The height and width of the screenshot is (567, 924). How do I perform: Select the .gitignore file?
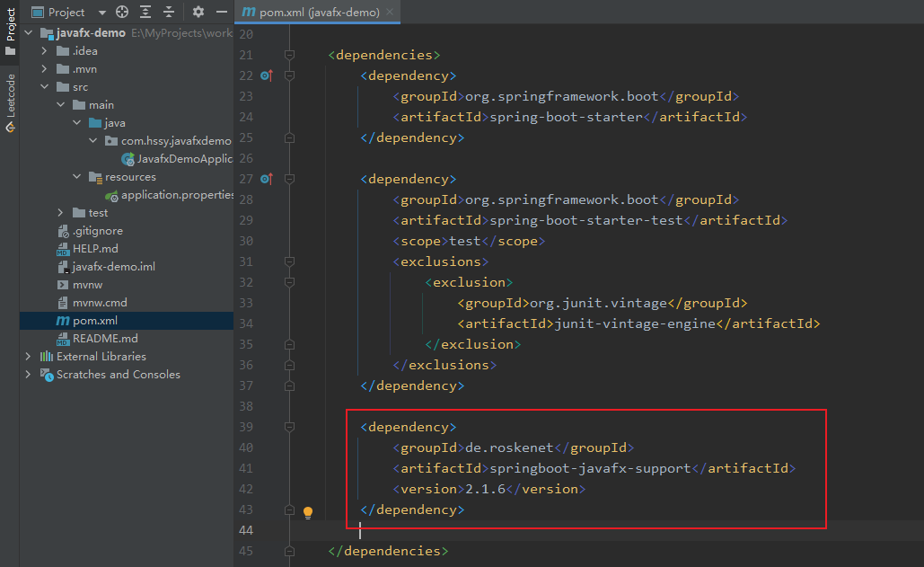tap(98, 231)
